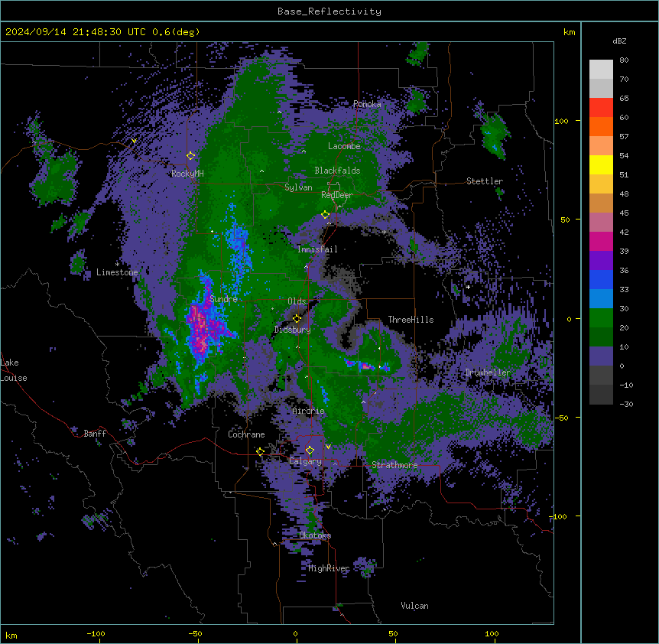Select the yellow diamond marker below RedDeer
The height and width of the screenshot is (644, 659).
(325, 215)
